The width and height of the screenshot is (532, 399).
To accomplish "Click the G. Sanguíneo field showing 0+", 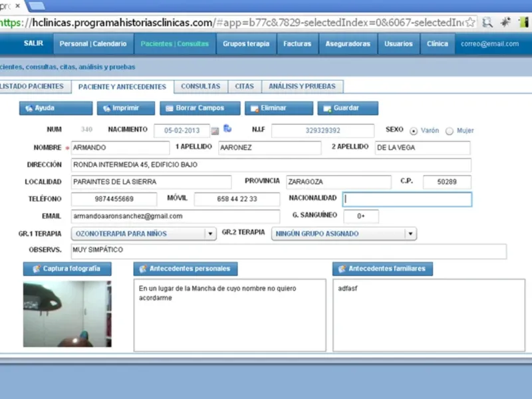I will pos(361,216).
